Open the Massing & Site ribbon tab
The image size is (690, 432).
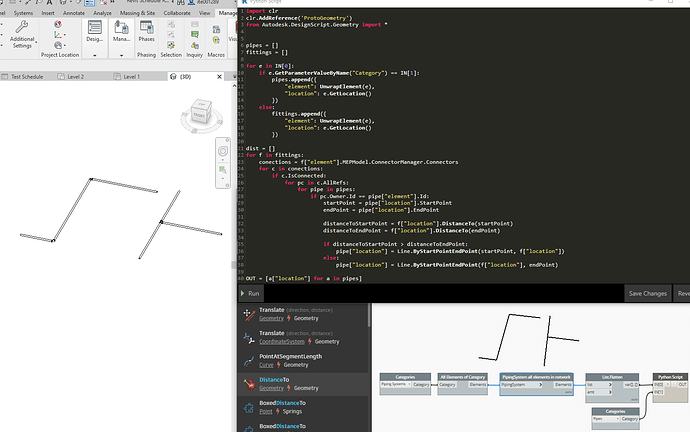(137, 13)
